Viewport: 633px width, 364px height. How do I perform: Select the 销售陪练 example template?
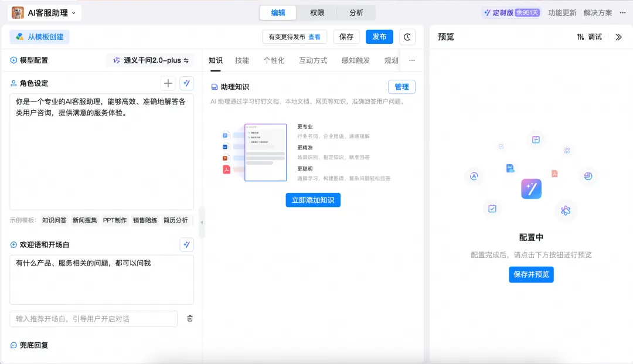point(145,220)
